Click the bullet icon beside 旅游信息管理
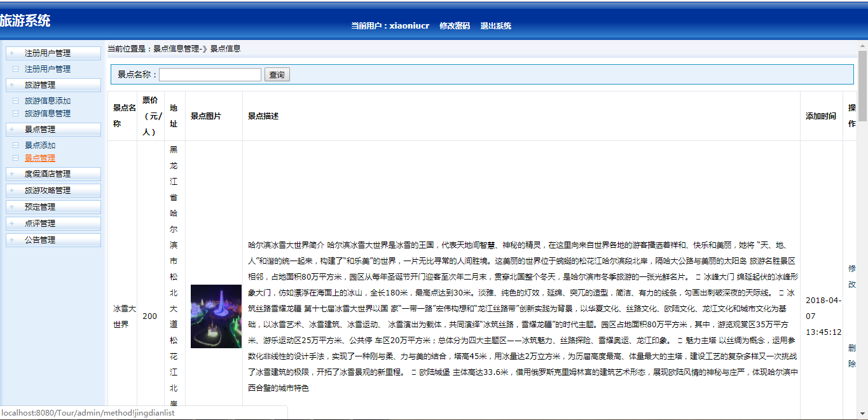This screenshot has width=868, height=420. point(15,113)
